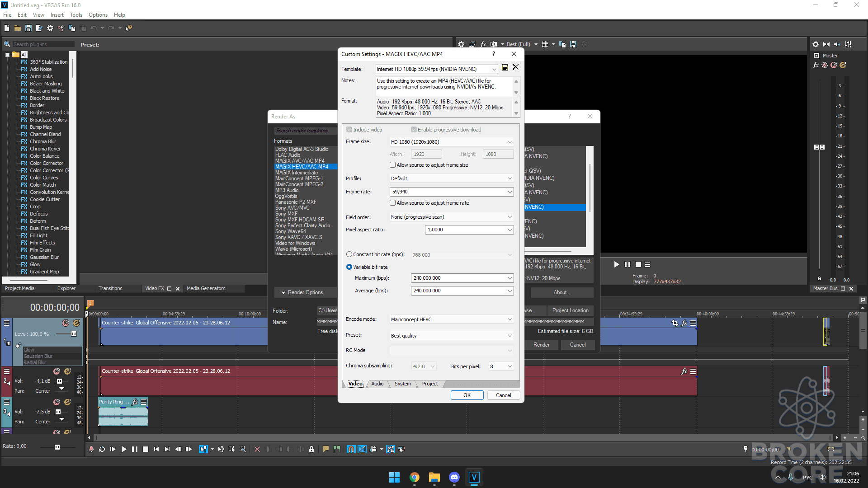Image resolution: width=868 pixels, height=488 pixels.
Task: Save the render template with disk icon
Action: [505, 67]
